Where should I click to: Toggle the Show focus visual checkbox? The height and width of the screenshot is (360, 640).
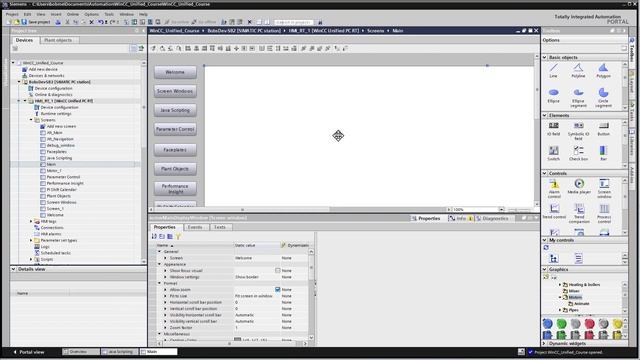278,270
